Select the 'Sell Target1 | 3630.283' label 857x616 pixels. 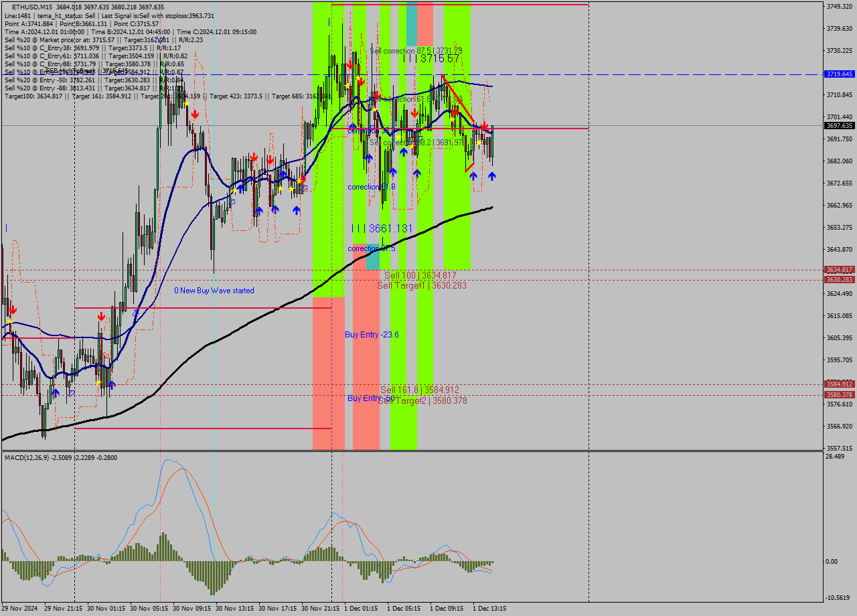point(422,285)
